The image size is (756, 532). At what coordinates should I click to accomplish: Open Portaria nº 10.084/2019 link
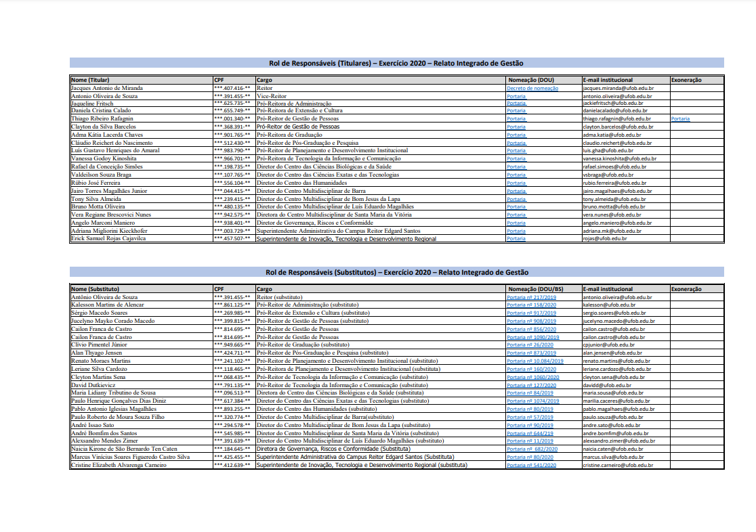click(x=534, y=361)
